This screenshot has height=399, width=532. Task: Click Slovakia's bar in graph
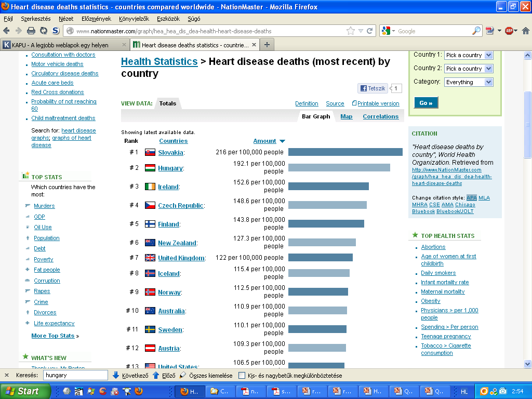[345, 152]
